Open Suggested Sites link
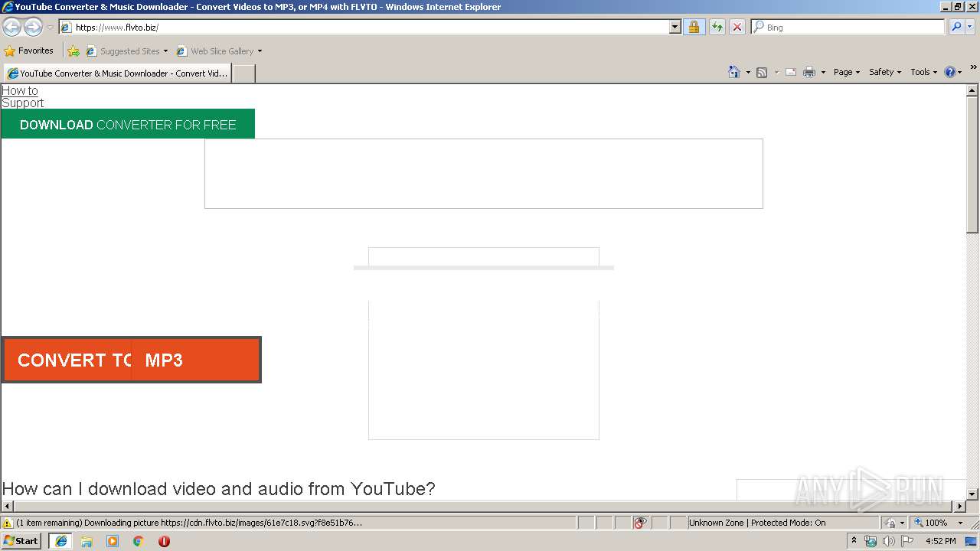980x551 pixels. 126,51
